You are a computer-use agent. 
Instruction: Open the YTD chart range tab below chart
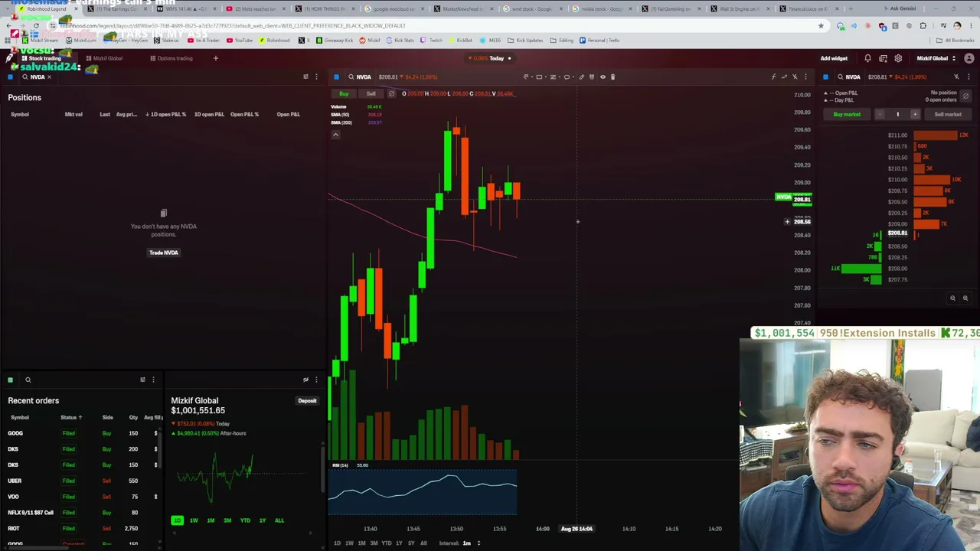click(x=387, y=543)
